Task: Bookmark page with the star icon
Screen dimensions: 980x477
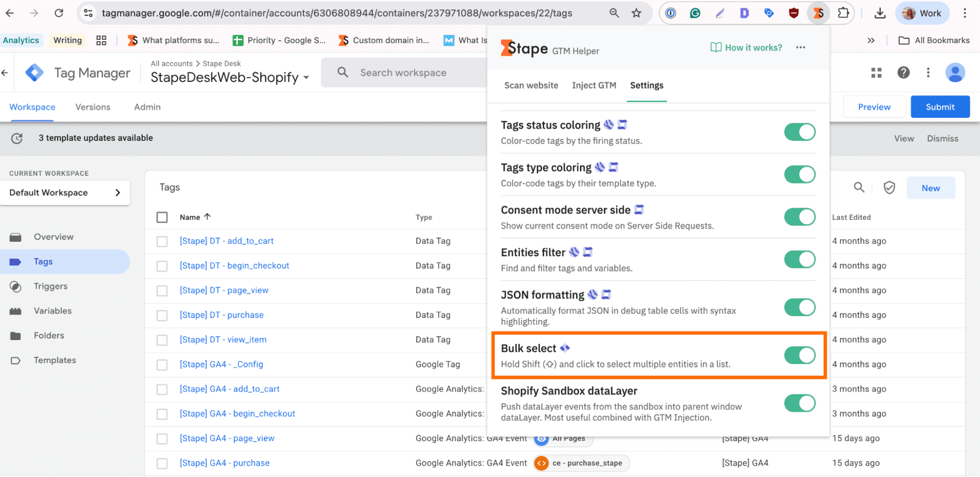Action: click(x=636, y=13)
